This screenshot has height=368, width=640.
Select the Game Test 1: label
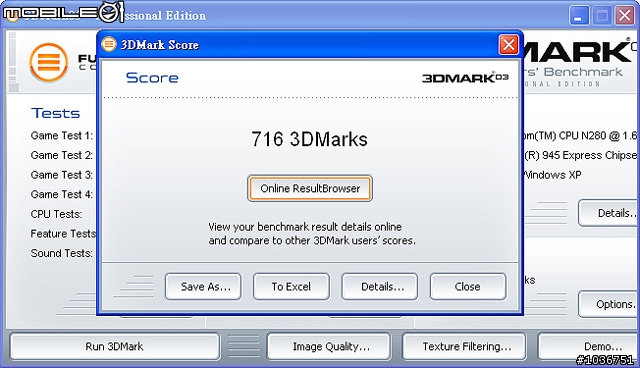tap(62, 135)
